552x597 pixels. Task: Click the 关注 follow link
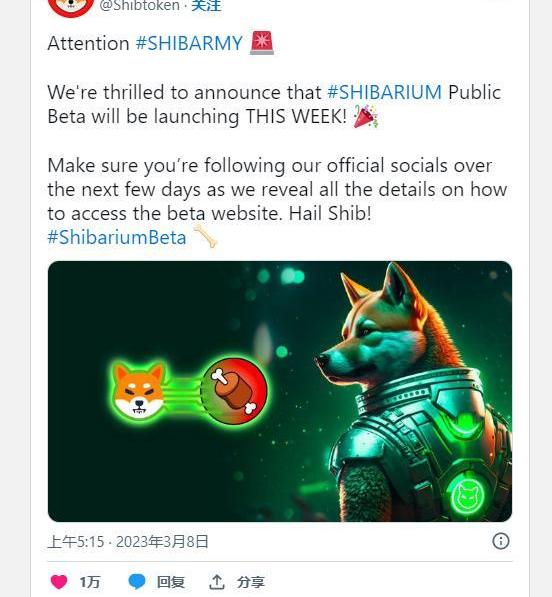point(206,6)
